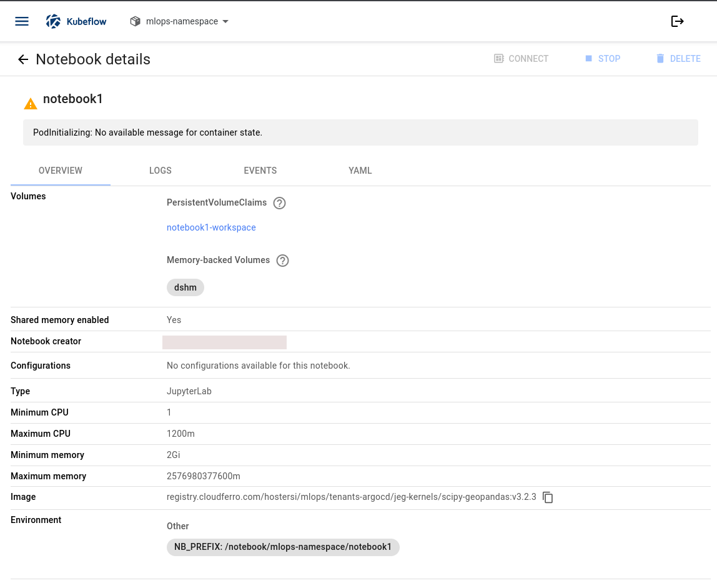Click the 'notebook1' title text
This screenshot has height=588, width=717.
pos(72,99)
